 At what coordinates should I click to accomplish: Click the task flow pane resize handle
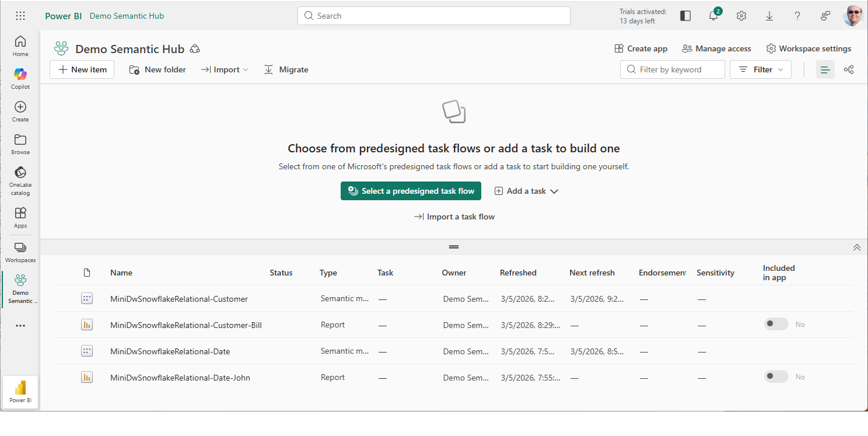pos(454,247)
